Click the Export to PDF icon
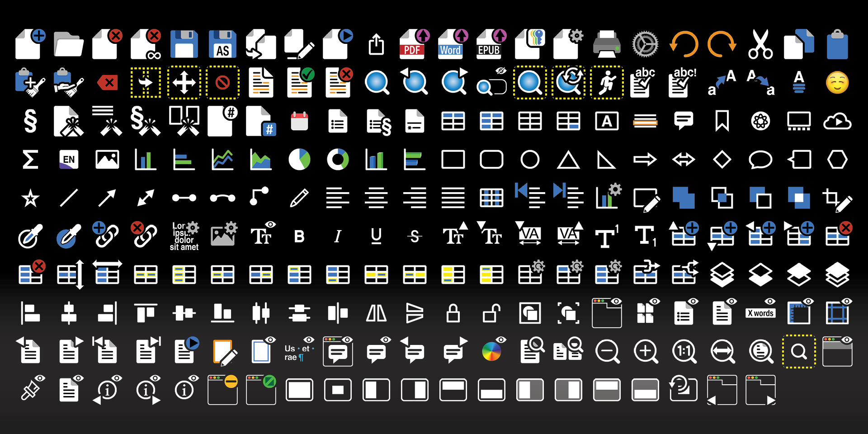 click(x=415, y=44)
